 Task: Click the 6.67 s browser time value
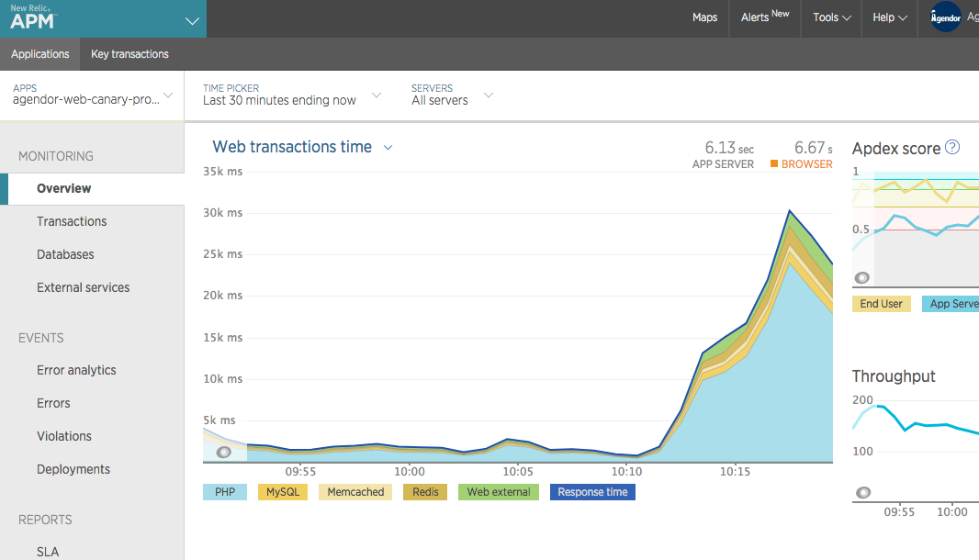[x=813, y=148]
